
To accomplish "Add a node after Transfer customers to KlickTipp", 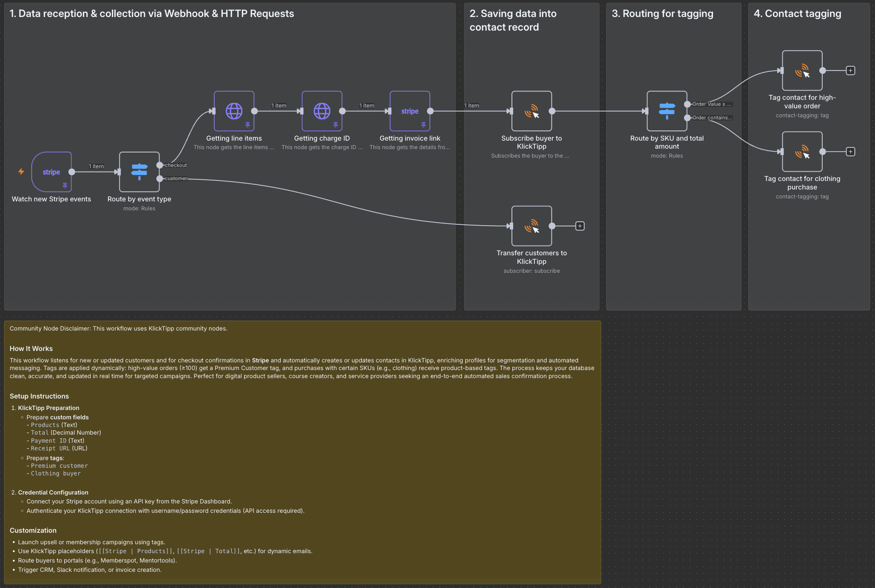I will point(580,226).
